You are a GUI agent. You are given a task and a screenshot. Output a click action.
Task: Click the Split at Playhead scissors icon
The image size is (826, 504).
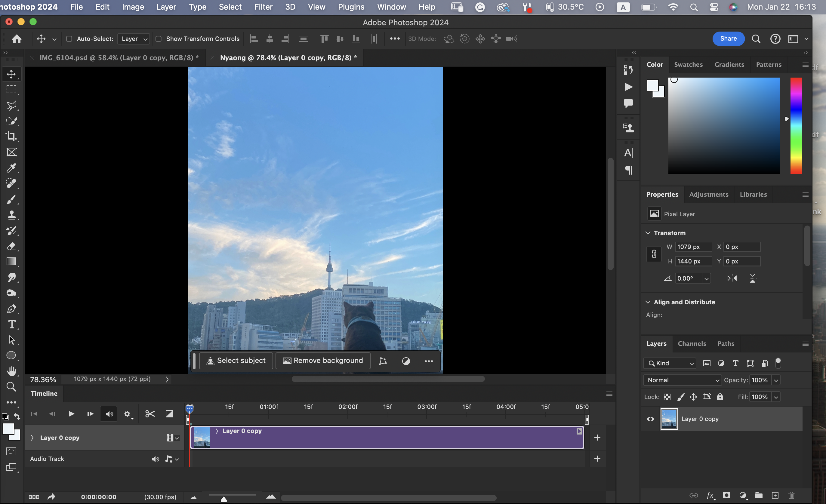point(150,414)
